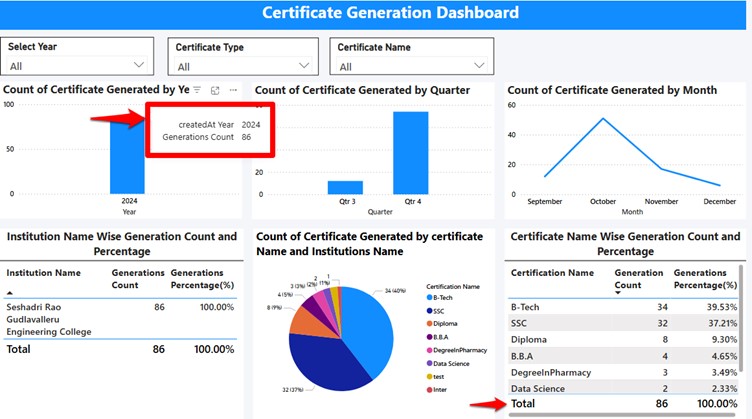Screen dimensions: 752x419
Task: Click the certificate table vertical scrollbar
Action: tap(741, 320)
